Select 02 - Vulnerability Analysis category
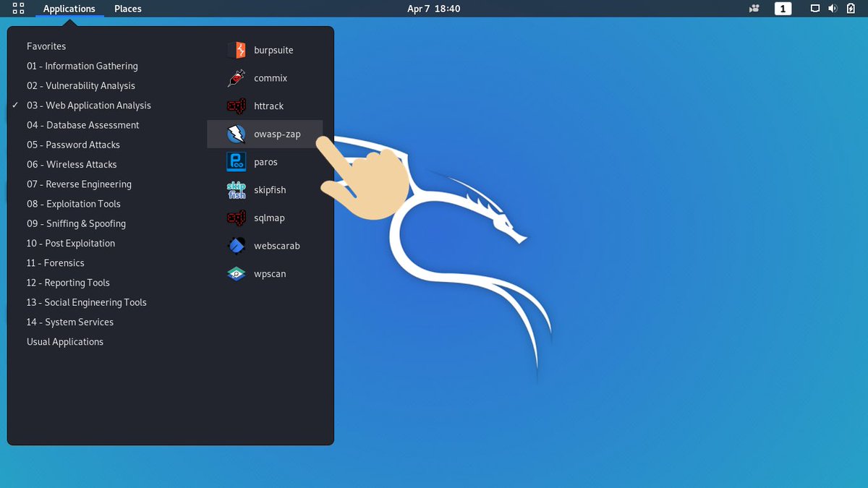The image size is (868, 488). pyautogui.click(x=81, y=85)
